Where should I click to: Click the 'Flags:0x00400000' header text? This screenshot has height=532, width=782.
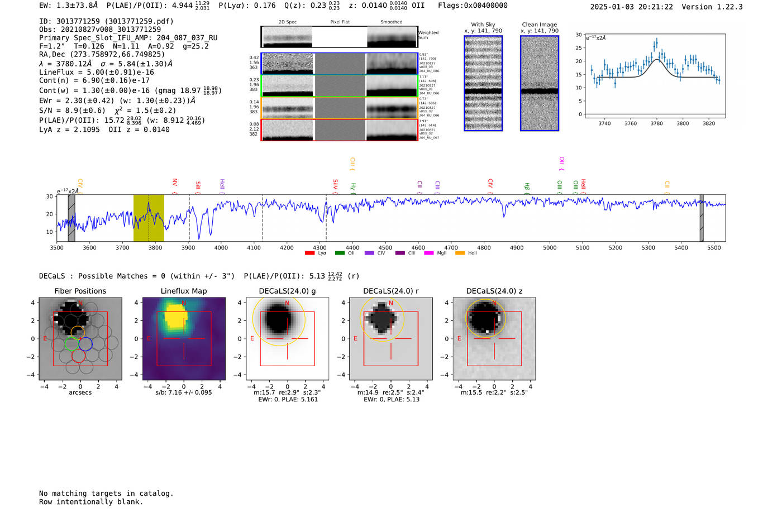(x=473, y=6)
